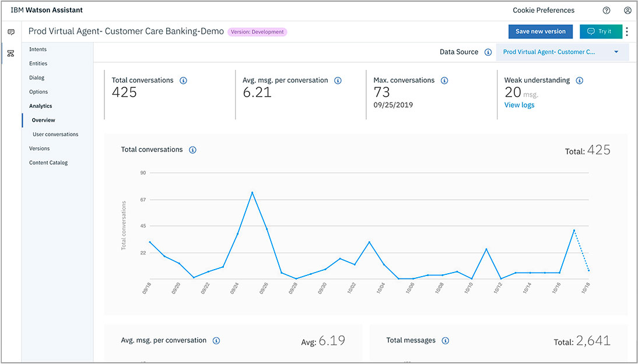Open Content Catalog in the sidebar

click(x=48, y=163)
